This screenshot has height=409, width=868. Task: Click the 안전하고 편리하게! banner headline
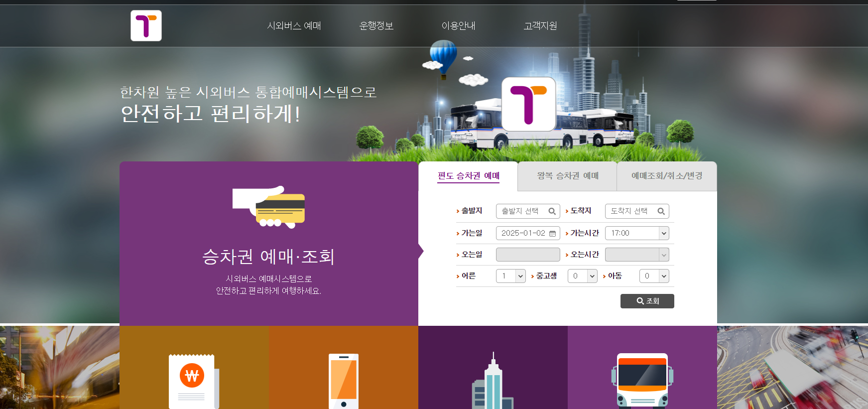tap(211, 114)
